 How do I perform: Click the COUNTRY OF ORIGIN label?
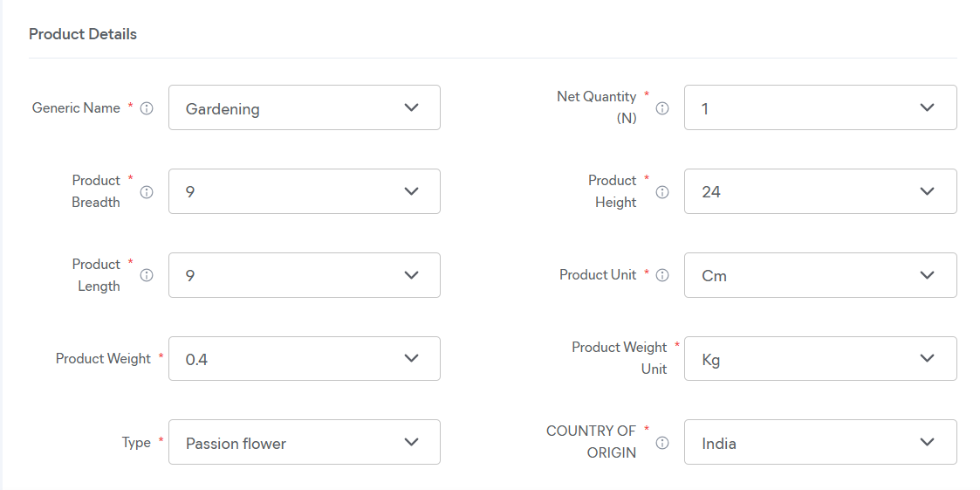(592, 443)
